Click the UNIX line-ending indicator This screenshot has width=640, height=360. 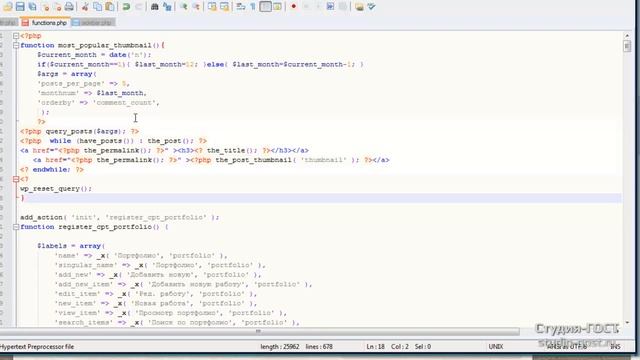pyautogui.click(x=496, y=347)
